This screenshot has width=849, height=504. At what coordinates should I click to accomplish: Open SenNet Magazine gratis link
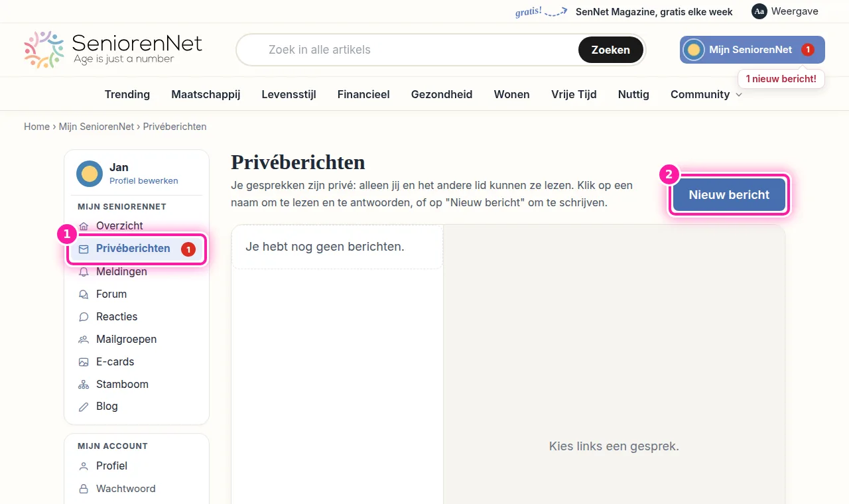pyautogui.click(x=654, y=12)
